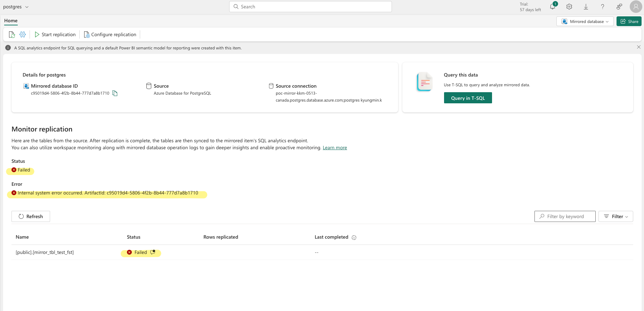Image resolution: width=644 pixels, height=311 pixels.
Task: Open the Mirrored database switcher dropdown
Action: 585,21
